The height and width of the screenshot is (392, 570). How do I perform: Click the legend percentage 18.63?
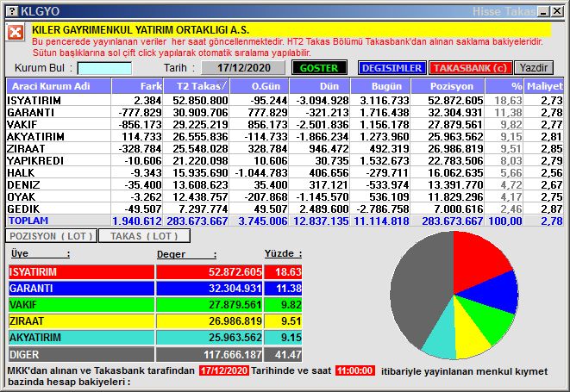pos(288,271)
